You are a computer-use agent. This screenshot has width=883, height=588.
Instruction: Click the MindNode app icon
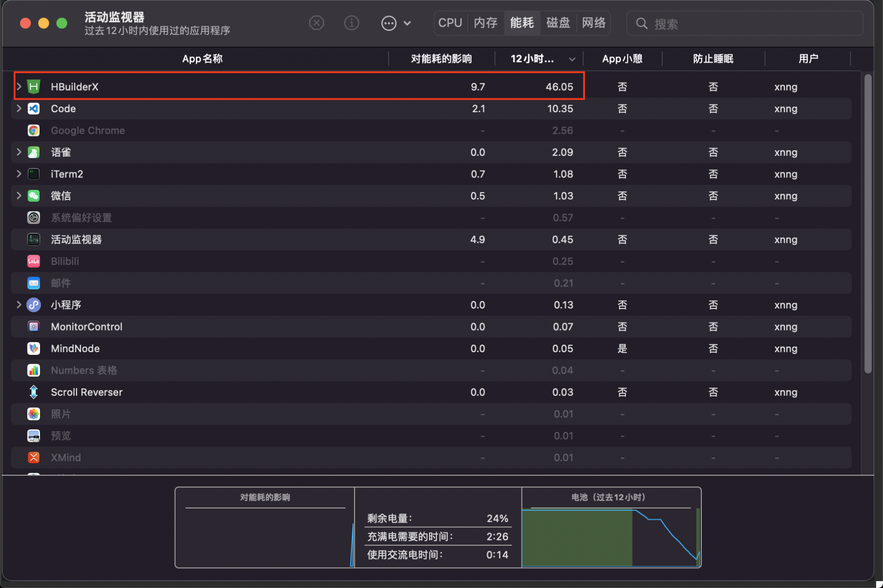[x=34, y=348]
